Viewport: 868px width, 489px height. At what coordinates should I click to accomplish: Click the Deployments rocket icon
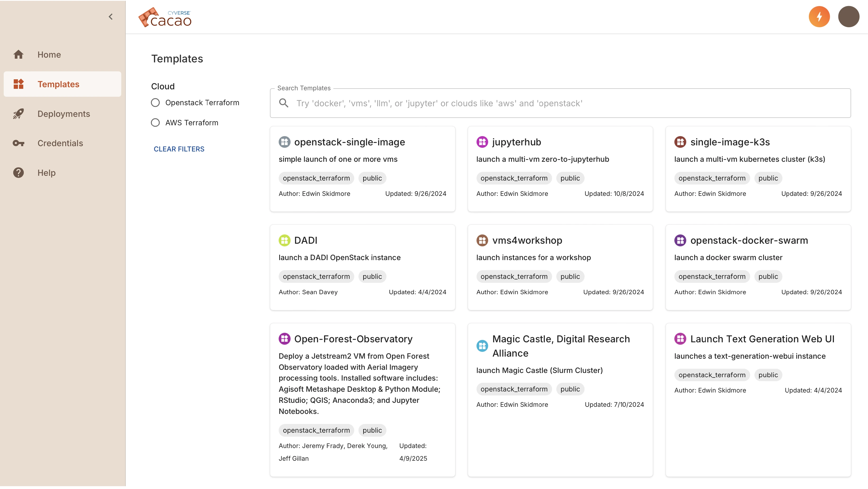pos(18,114)
